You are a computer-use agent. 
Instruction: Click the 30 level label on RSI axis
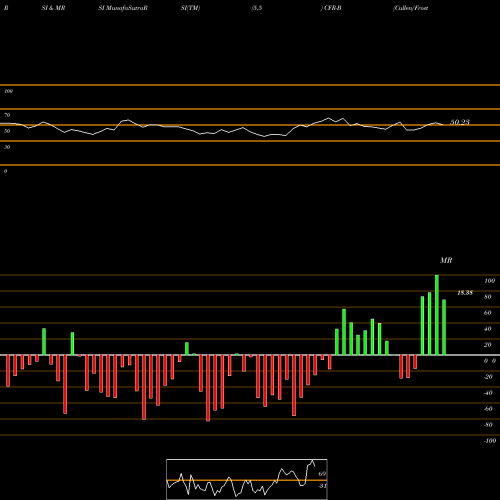(7, 147)
